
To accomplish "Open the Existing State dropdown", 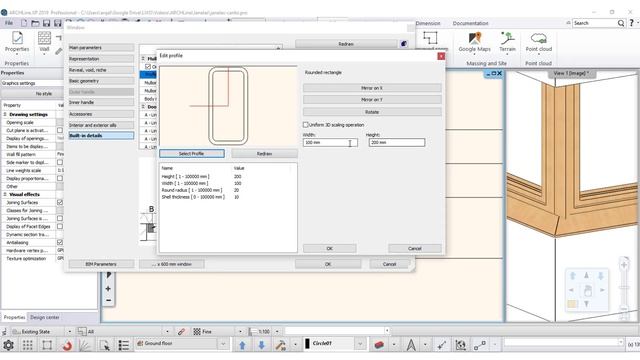I will point(69,331).
